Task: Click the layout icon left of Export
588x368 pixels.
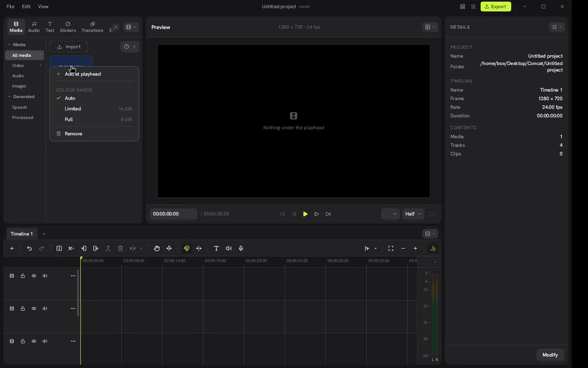Action: [463, 6]
